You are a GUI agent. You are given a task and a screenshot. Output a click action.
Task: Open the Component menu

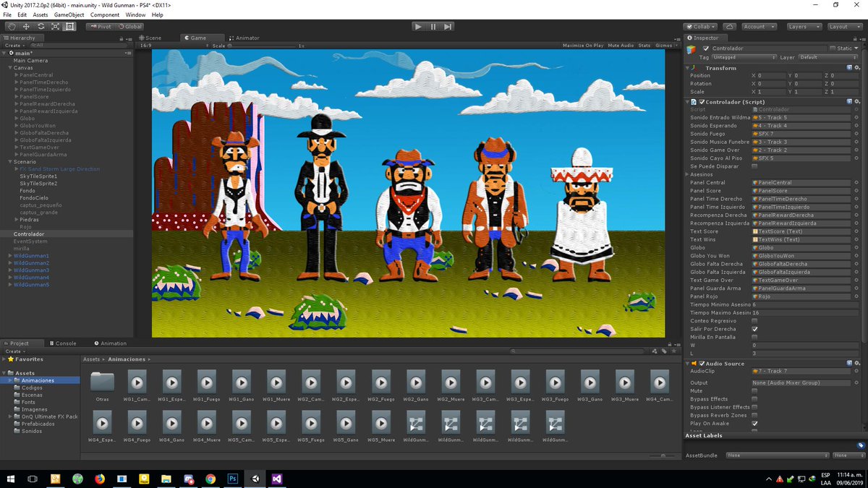[x=105, y=14]
